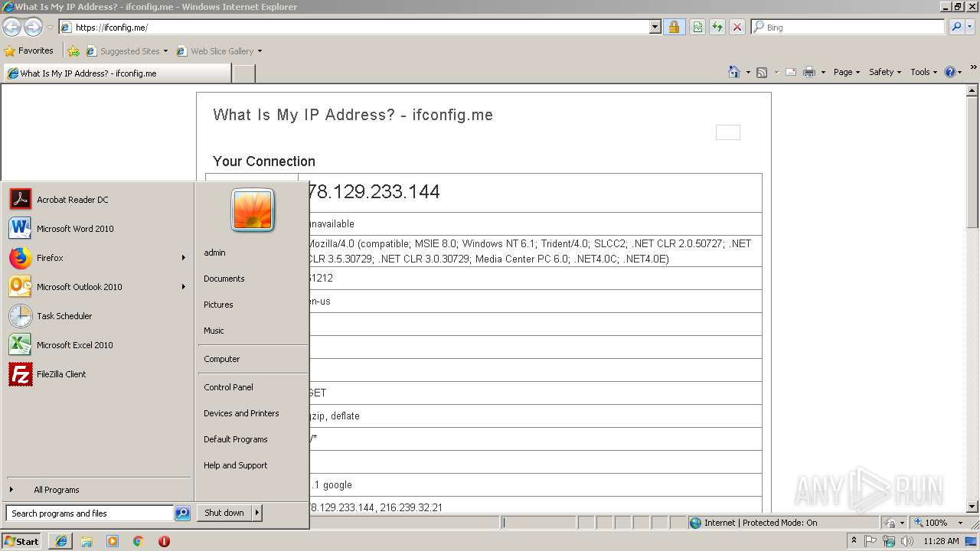Click the Action Center flag tray icon
The image size is (980, 551).
tap(871, 541)
